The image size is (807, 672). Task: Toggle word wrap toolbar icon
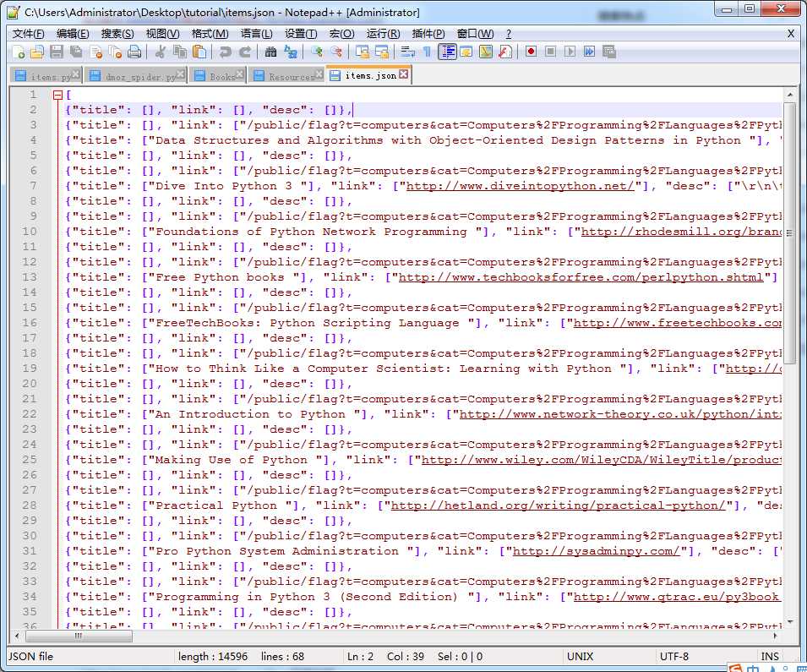coord(408,52)
